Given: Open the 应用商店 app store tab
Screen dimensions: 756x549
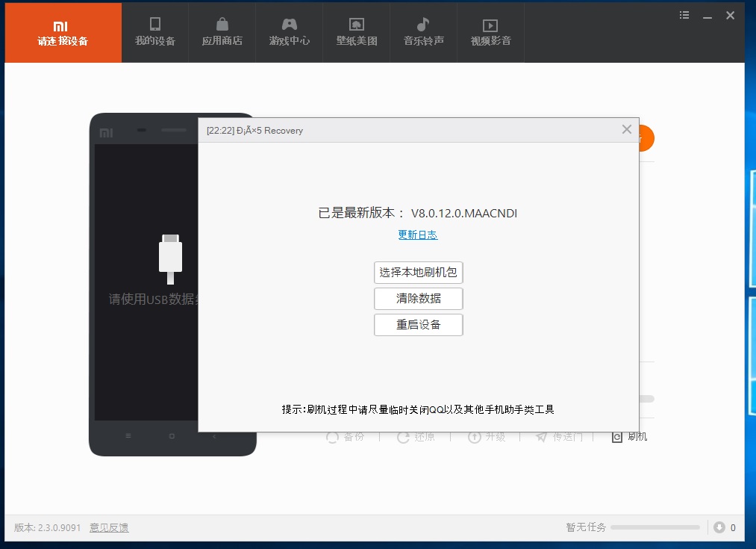Looking at the screenshot, I should tap(222, 32).
